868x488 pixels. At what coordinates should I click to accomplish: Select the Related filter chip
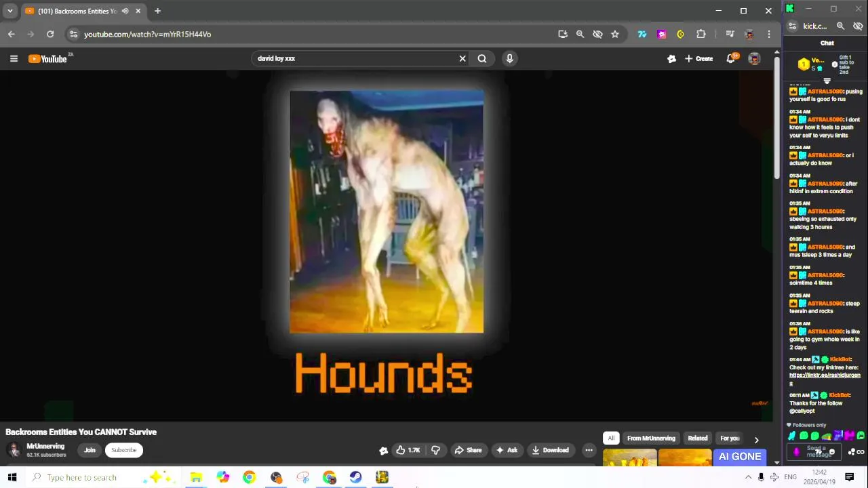698,439
